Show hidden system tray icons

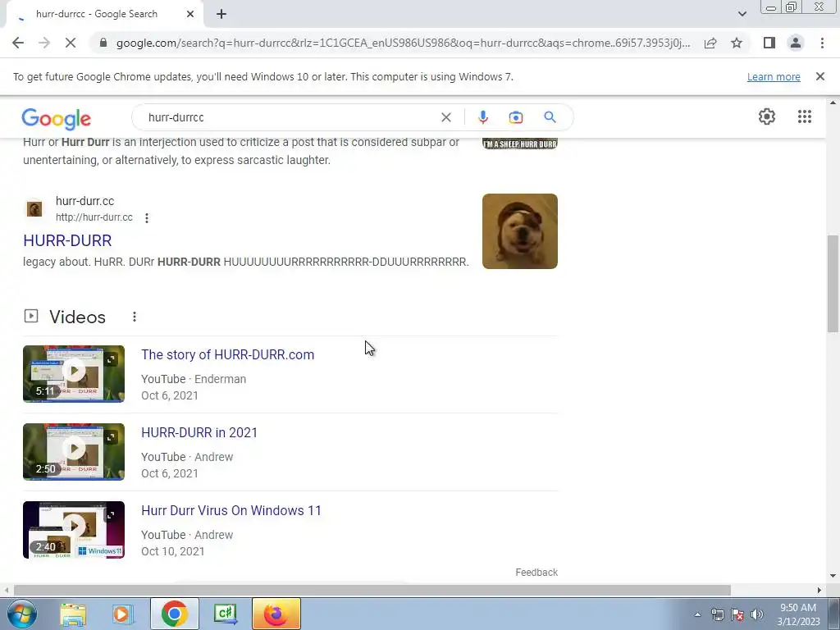[x=697, y=614]
